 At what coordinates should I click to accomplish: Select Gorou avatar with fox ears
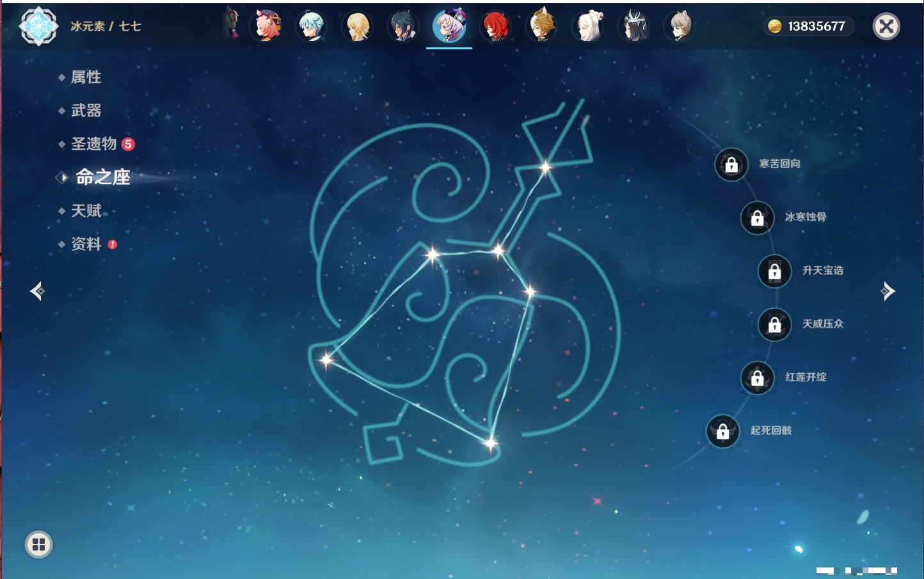541,27
